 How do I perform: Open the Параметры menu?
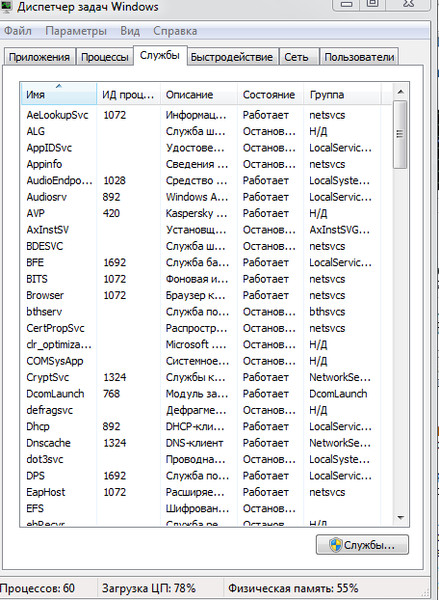pyautogui.click(x=76, y=31)
